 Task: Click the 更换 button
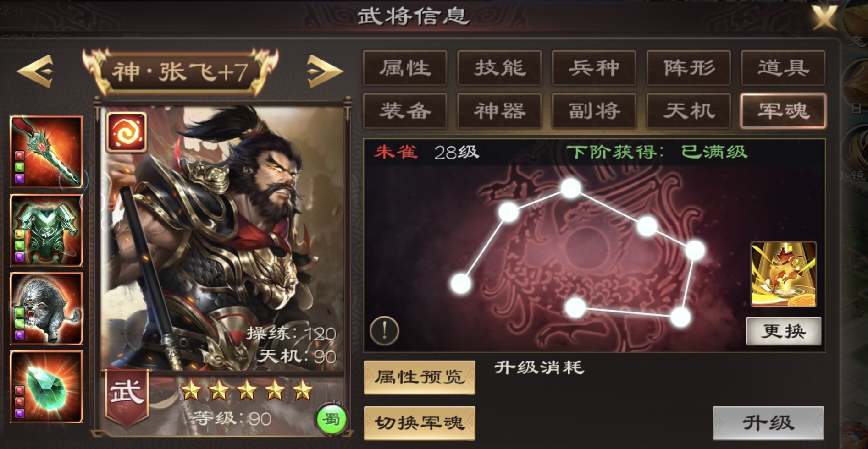coord(784,331)
